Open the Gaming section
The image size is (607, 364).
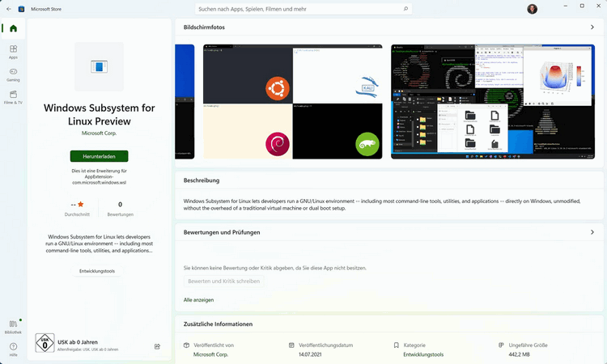[13, 74]
